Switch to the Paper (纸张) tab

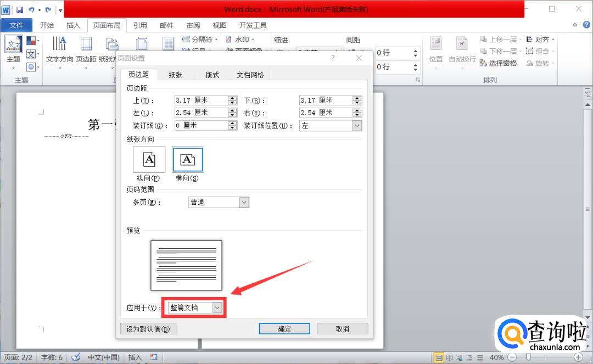pos(176,75)
